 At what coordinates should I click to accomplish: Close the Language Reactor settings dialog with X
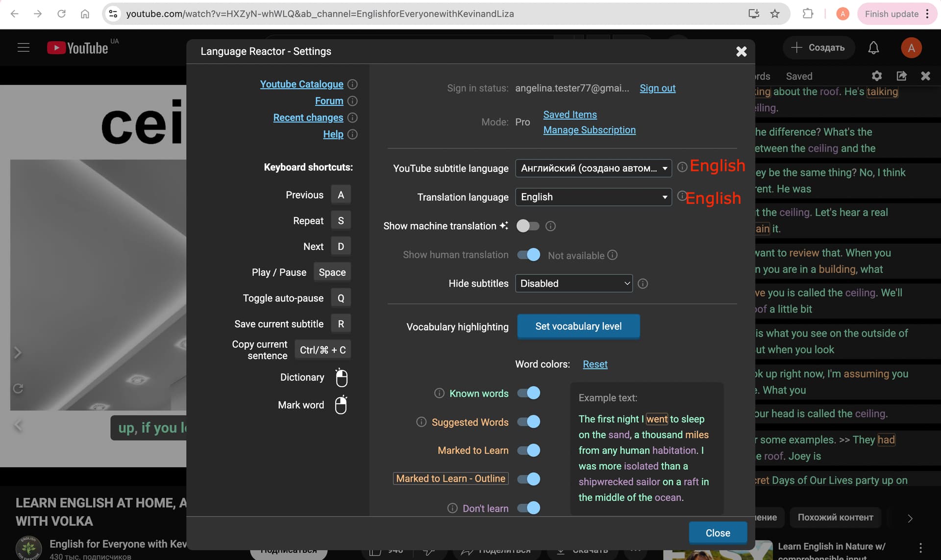click(x=742, y=51)
